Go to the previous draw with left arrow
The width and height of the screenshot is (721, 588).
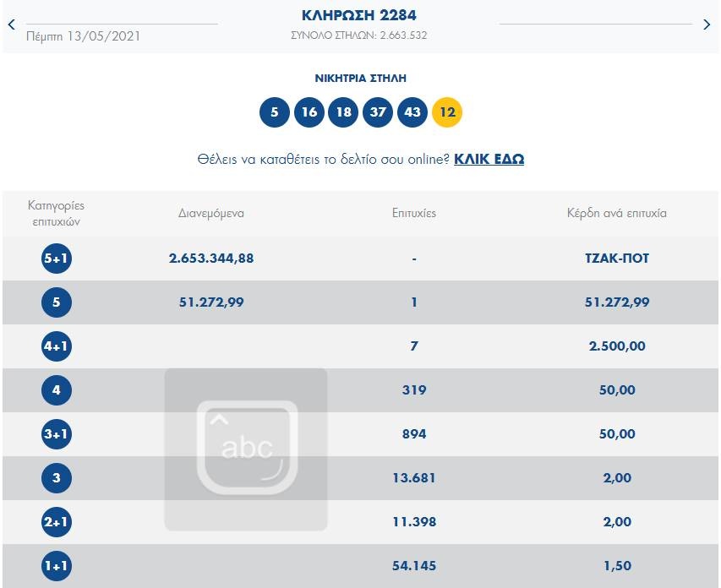pos(11,24)
